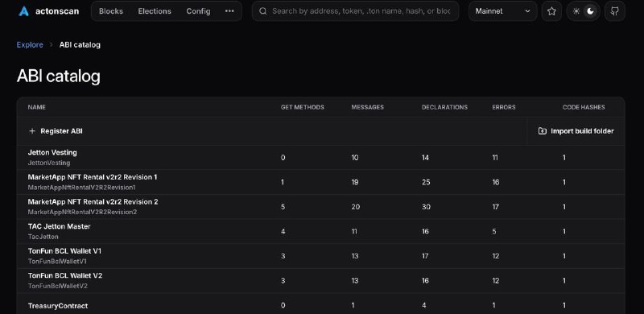Open the GitHub repository icon
The image size is (644, 314).
pyautogui.click(x=615, y=11)
